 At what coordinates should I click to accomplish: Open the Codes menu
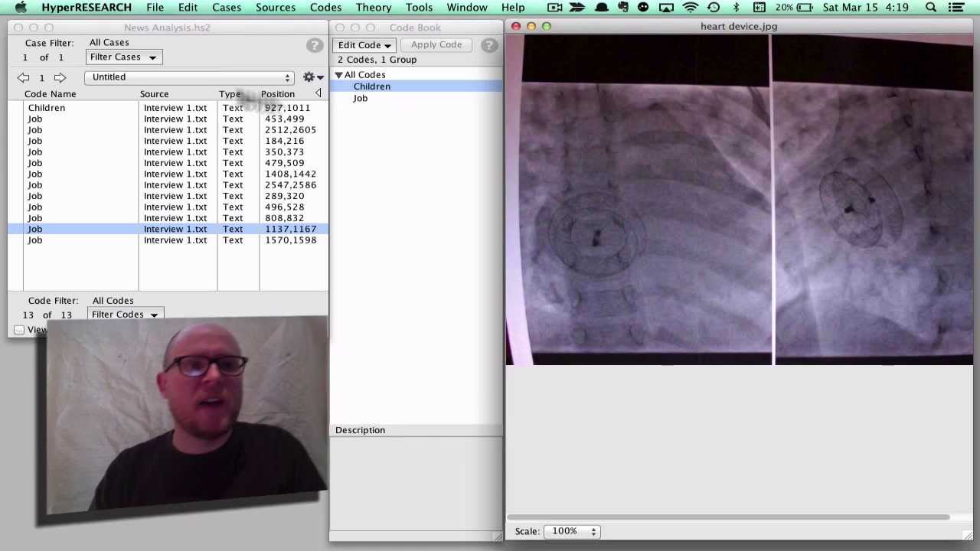tap(325, 8)
